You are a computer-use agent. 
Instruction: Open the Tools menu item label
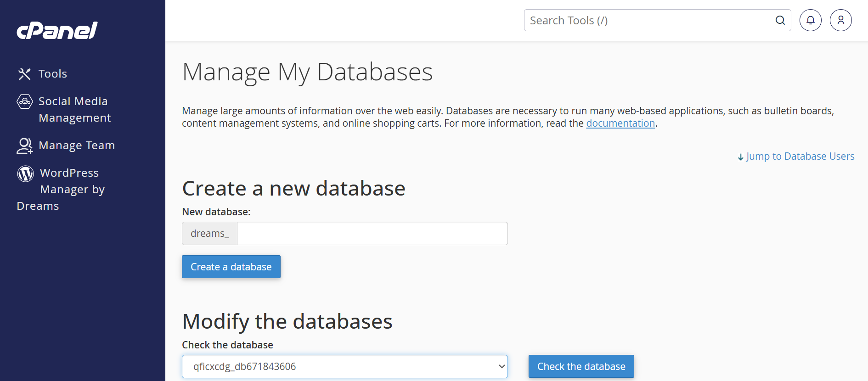(x=53, y=74)
